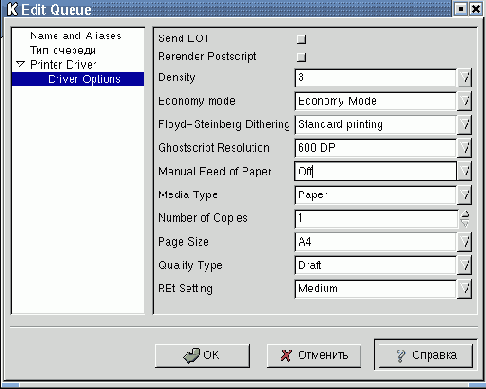Screen dimensions: 486x389
Task: Open the Page Size dropdown arrow
Action: (x=465, y=242)
